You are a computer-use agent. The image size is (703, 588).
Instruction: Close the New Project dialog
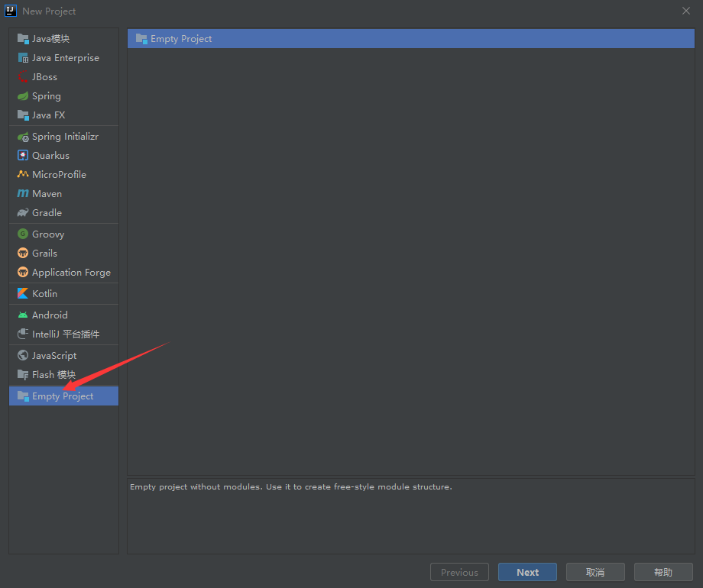(686, 11)
